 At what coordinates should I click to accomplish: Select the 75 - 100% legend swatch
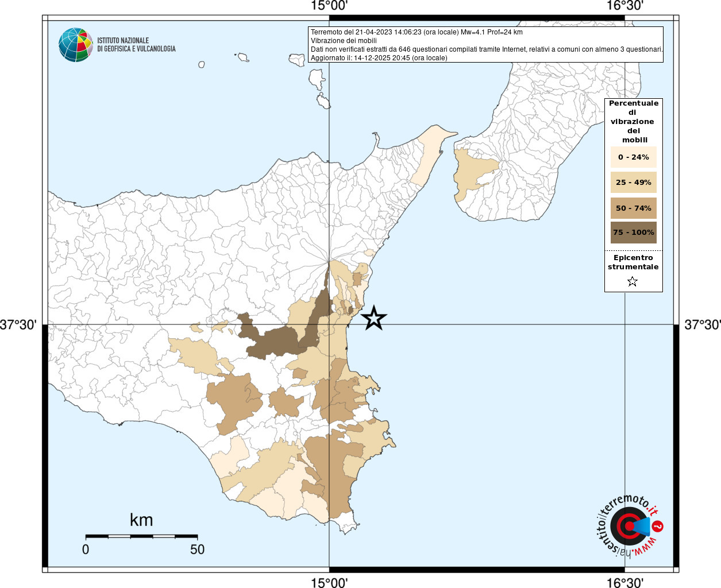633,233
